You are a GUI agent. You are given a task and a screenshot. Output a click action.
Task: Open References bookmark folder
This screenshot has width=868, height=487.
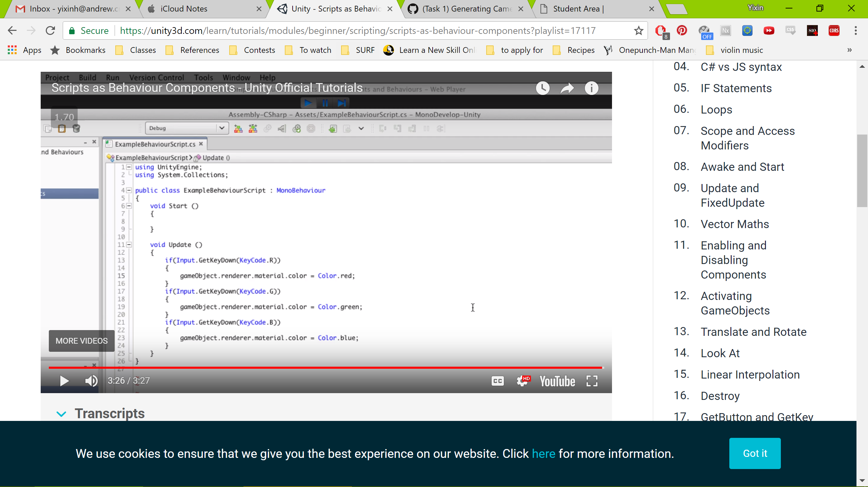pos(192,50)
